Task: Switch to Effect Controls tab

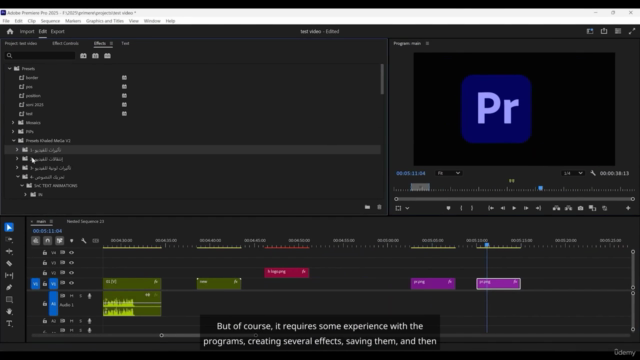Action: 65,43
